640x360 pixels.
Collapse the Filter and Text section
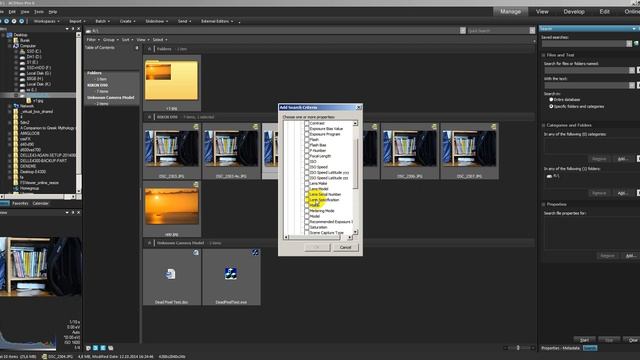coord(544,55)
